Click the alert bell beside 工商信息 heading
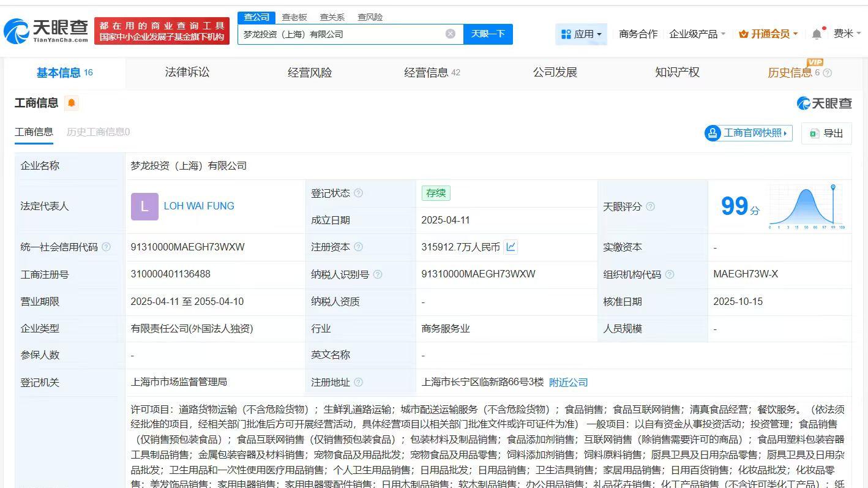The height and width of the screenshot is (488, 868). pyautogui.click(x=72, y=103)
